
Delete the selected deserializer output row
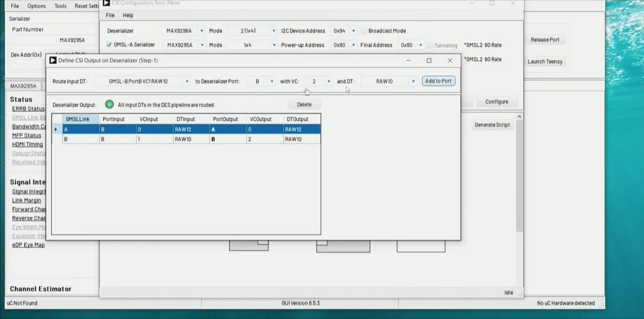304,104
